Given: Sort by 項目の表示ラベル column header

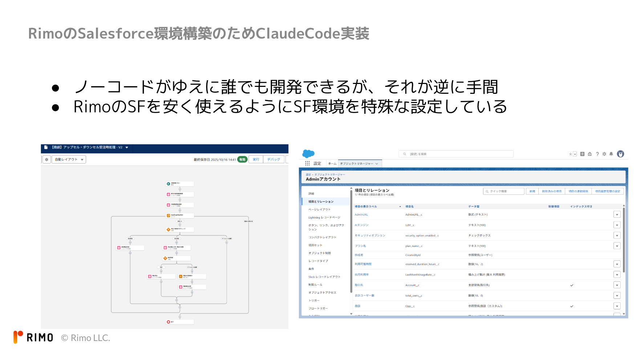Looking at the screenshot, I should point(366,206).
